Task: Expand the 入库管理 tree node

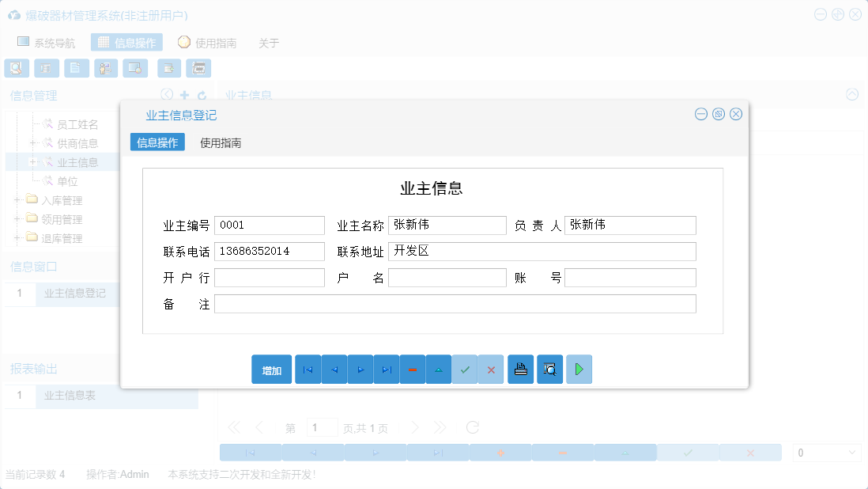Action: [17, 199]
